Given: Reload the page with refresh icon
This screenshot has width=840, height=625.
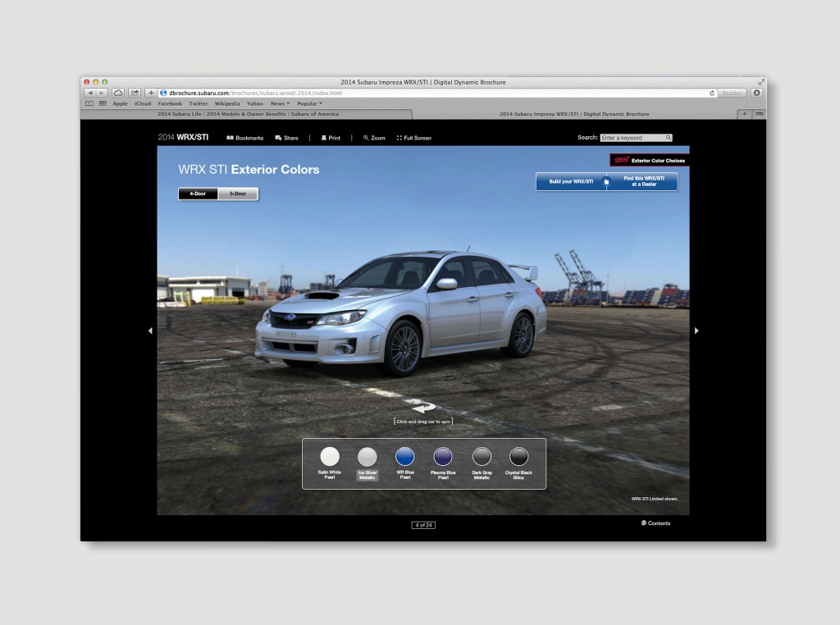Looking at the screenshot, I should tap(712, 94).
